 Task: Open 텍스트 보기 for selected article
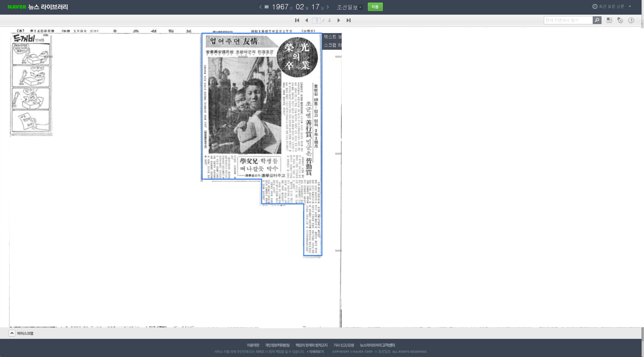[x=332, y=37]
